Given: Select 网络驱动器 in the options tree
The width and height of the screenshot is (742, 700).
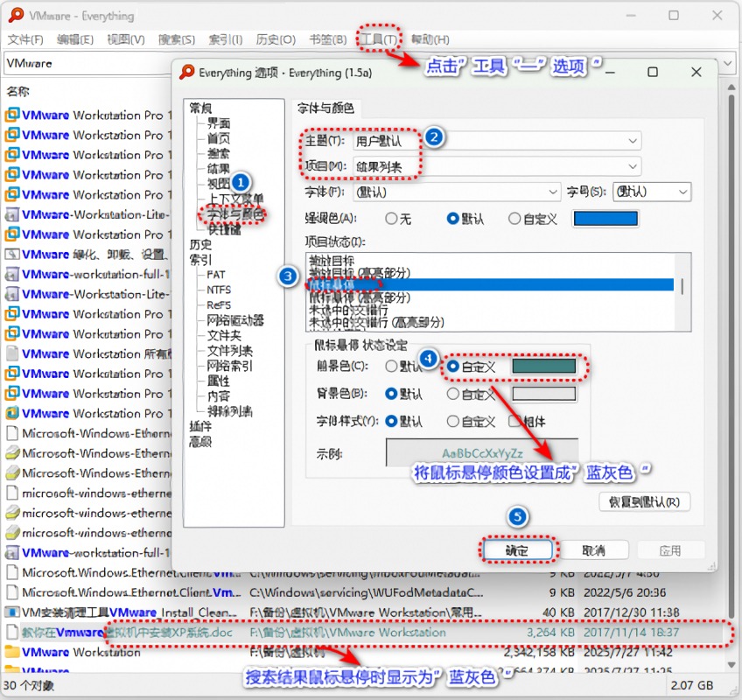Looking at the screenshot, I should [235, 320].
